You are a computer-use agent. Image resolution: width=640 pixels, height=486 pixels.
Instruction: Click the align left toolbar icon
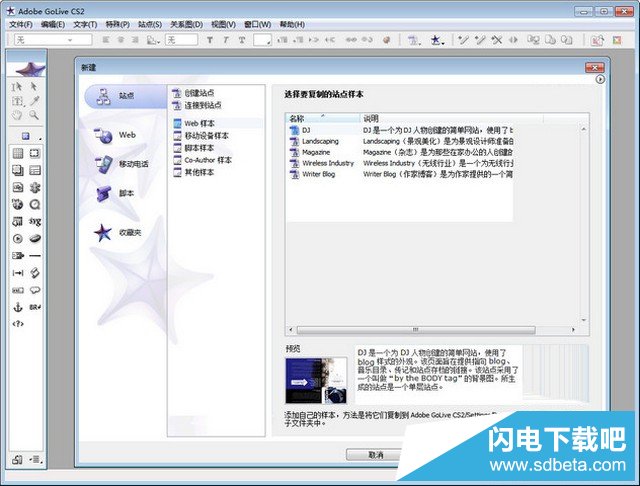tap(106, 40)
